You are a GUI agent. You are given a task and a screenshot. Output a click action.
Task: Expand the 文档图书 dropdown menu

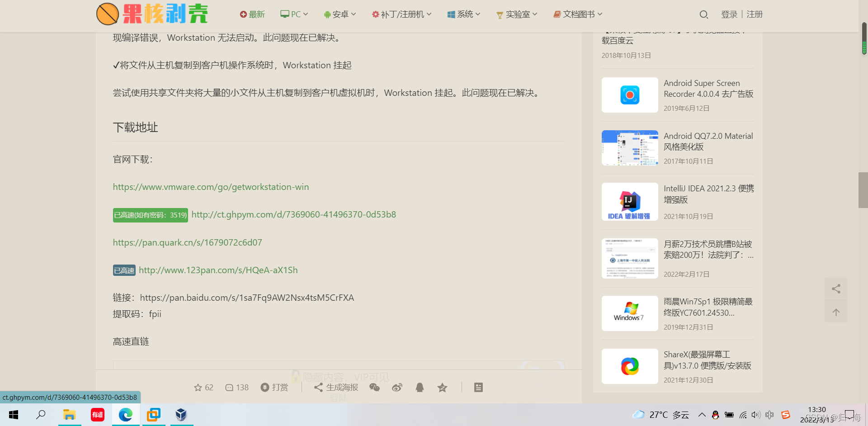(x=578, y=14)
